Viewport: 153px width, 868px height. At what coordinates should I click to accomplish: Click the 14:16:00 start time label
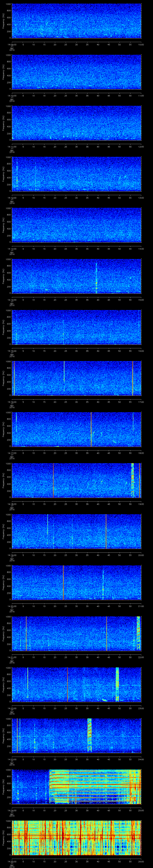pyautogui.click(x=12, y=402)
